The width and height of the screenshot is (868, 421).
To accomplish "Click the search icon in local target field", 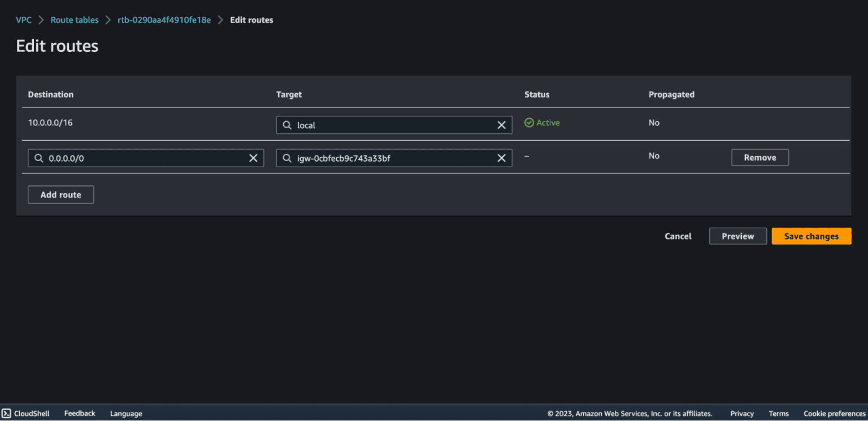I will tap(287, 125).
